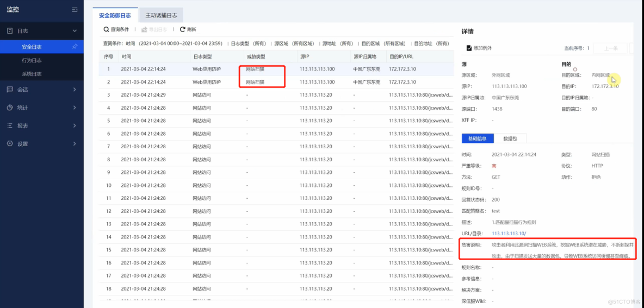The width and height of the screenshot is (644, 308).
Task: Open the URL link 113.113.113.10/
Action: [x=509, y=234]
